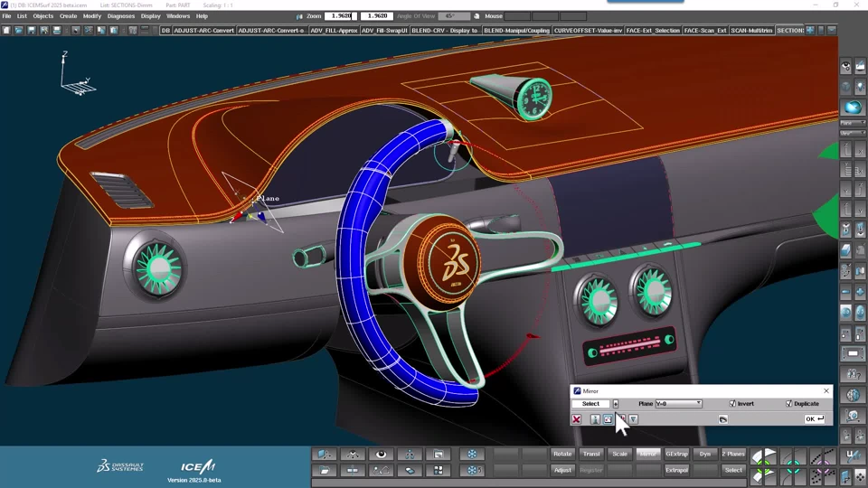Toggle the Duplicate checkbox

(x=788, y=404)
